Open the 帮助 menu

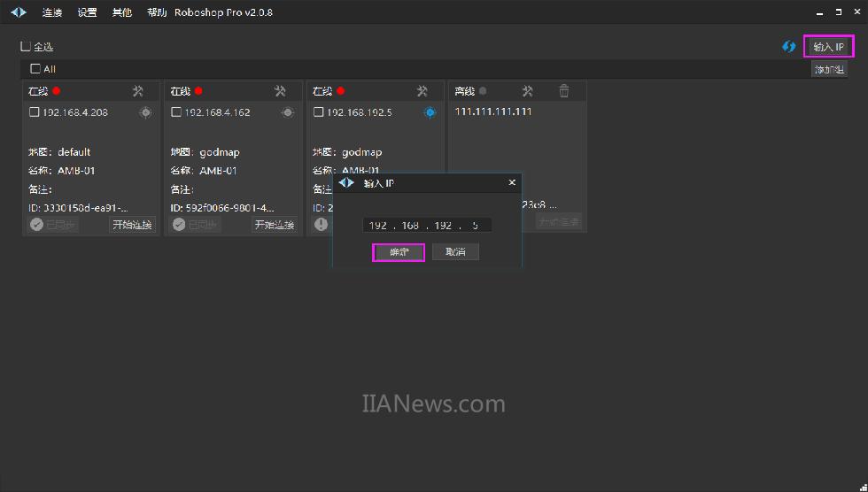157,12
